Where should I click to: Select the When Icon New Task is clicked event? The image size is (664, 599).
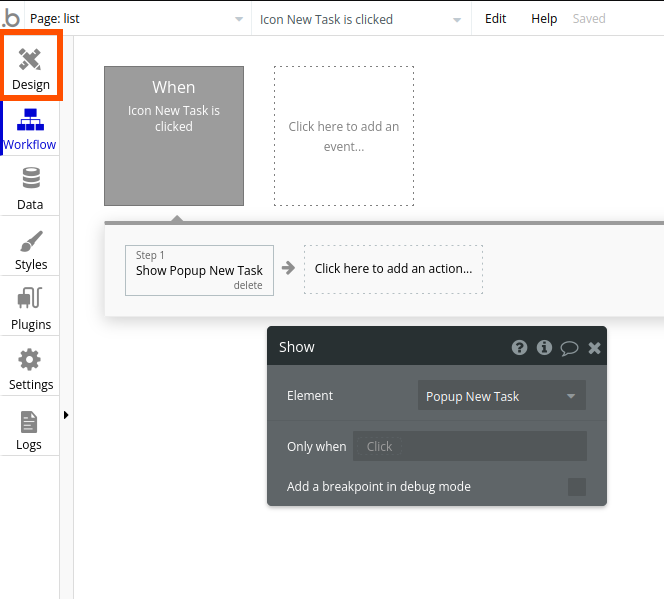point(174,136)
